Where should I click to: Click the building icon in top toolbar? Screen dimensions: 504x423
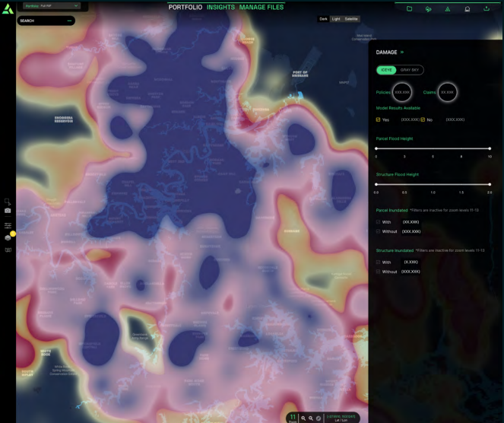point(467,9)
